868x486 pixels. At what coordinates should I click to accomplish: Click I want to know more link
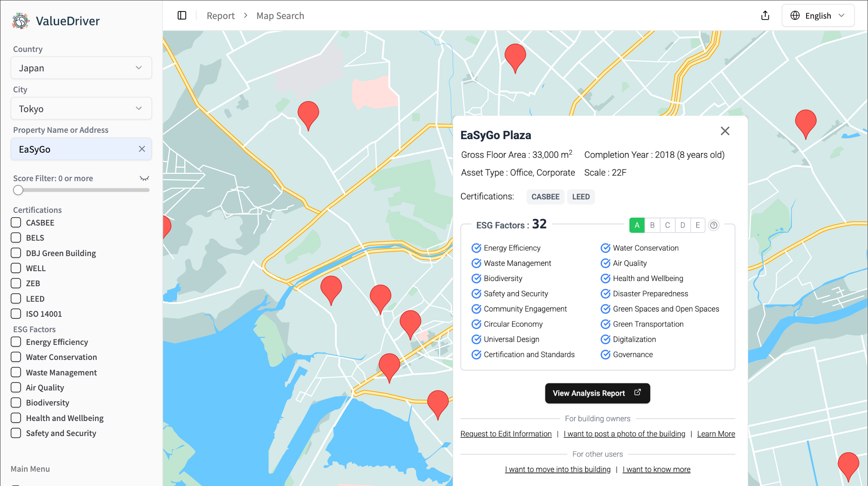tap(656, 469)
